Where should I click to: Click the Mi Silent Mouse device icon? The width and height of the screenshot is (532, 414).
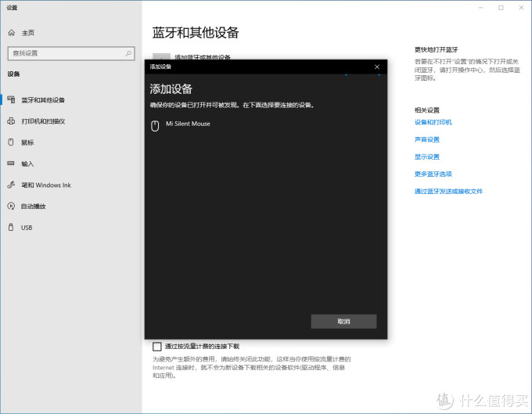(x=155, y=126)
